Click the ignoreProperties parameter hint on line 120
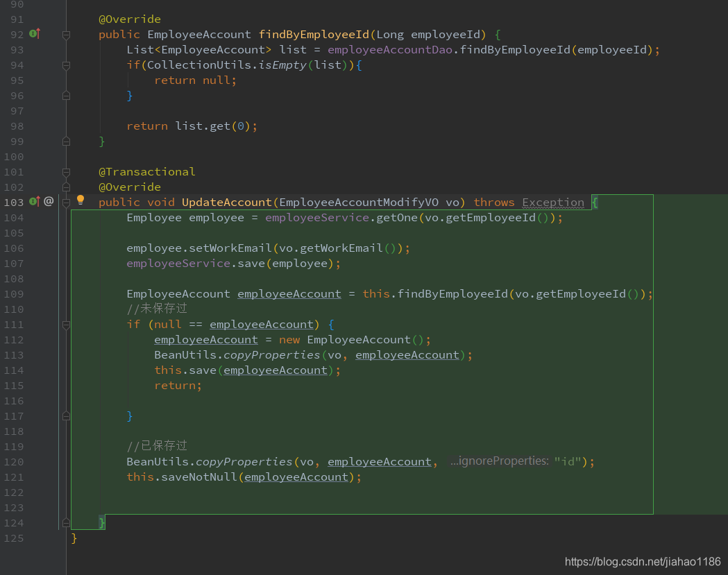Screen dimensions: 728x575 500,461
